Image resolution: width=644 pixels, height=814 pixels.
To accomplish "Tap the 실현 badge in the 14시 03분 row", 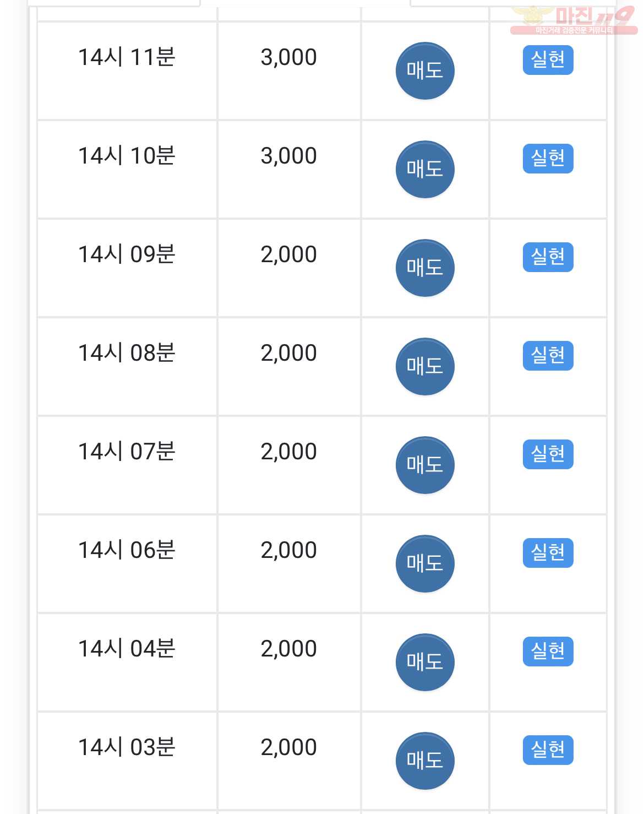I will (548, 750).
